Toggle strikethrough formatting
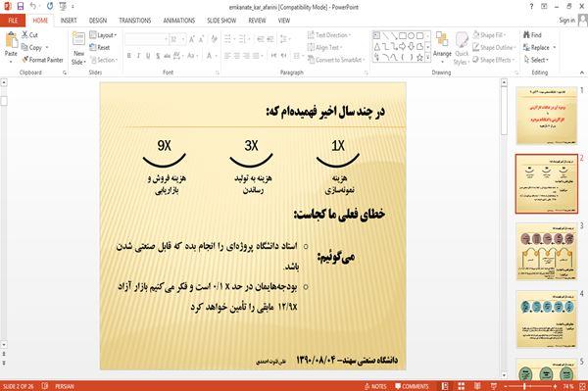 168,56
